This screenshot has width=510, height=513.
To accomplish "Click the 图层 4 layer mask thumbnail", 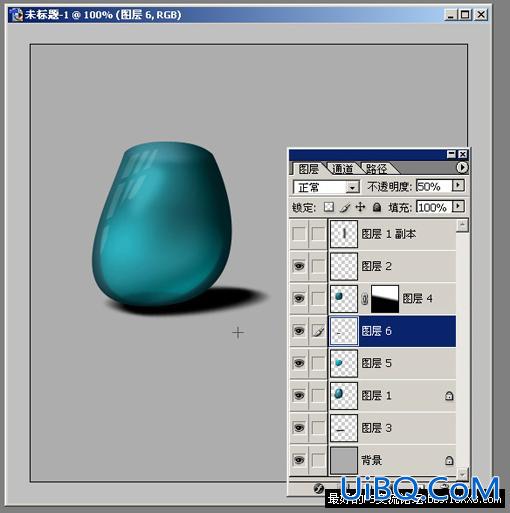I will (x=385, y=298).
